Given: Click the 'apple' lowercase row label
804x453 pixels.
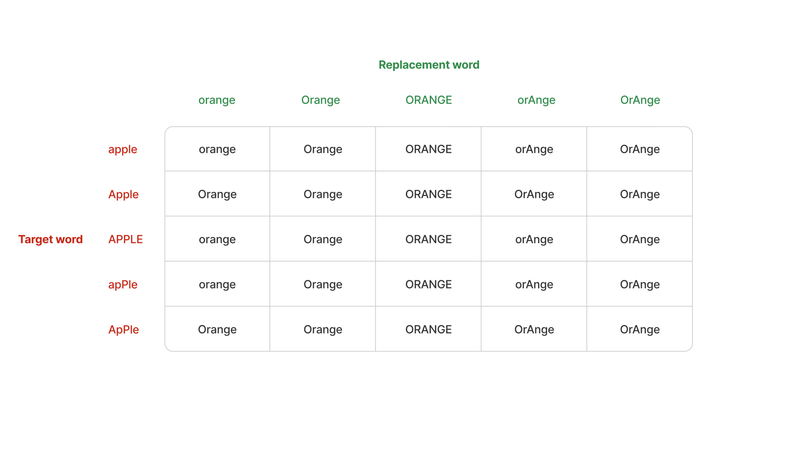Looking at the screenshot, I should (x=123, y=149).
